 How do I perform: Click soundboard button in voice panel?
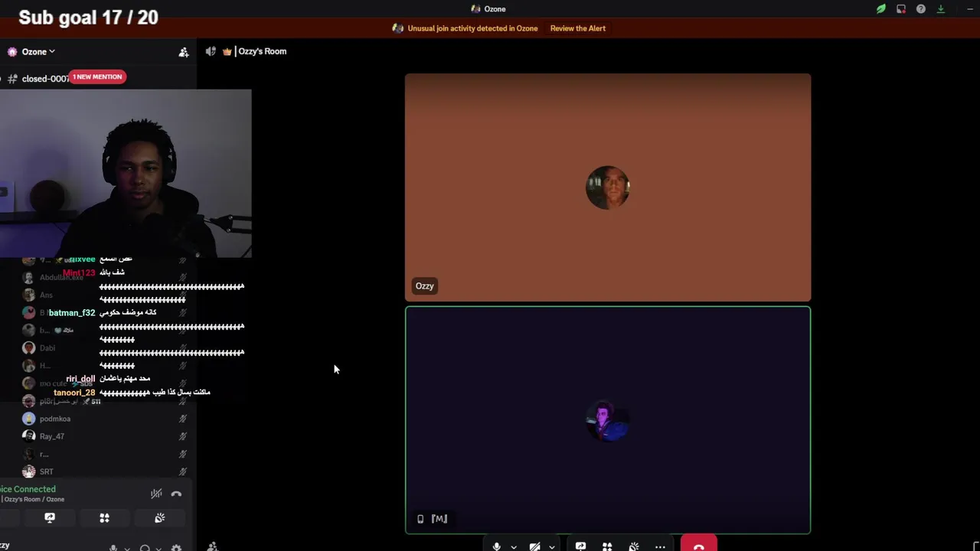(159, 518)
